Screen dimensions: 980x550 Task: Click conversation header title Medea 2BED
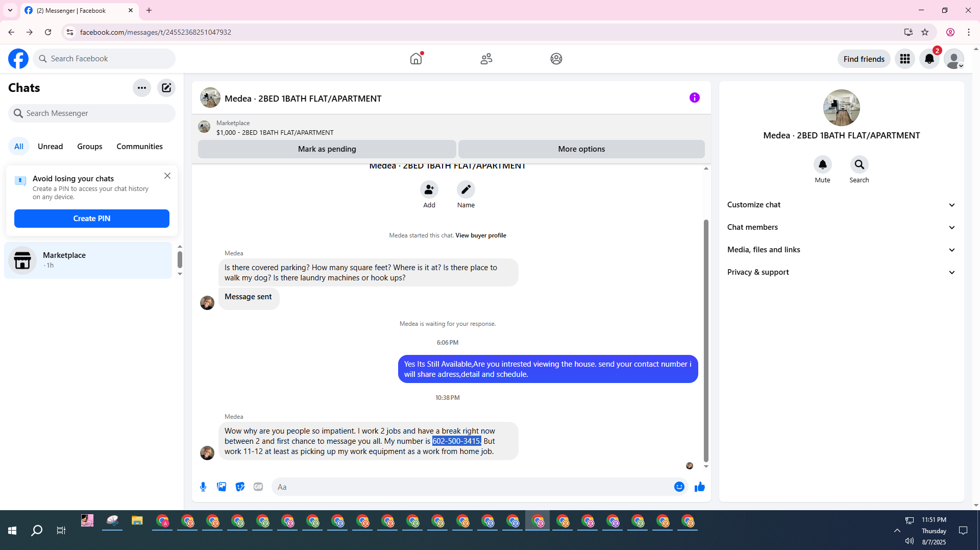click(303, 99)
